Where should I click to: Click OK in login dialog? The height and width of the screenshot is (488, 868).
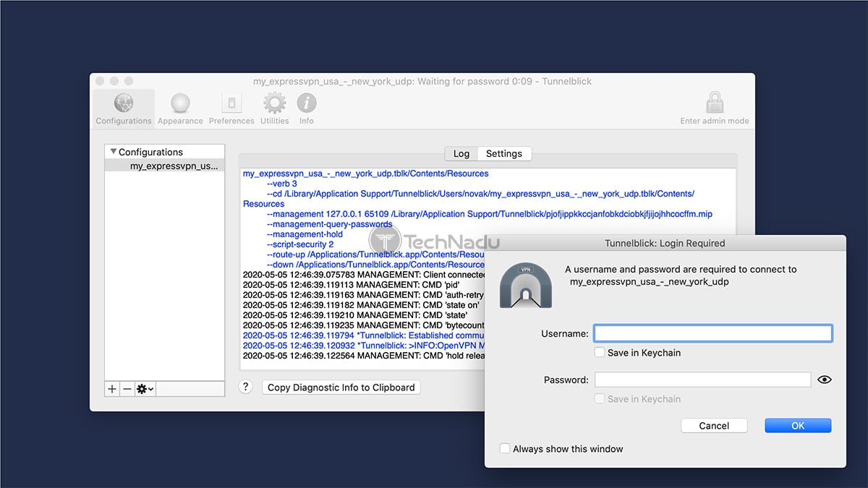point(798,426)
